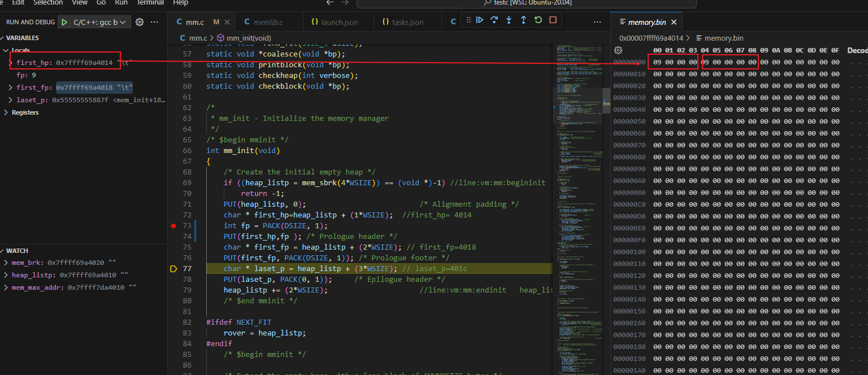This screenshot has height=375, width=868.
Task: Open the Help menu
Action: pyautogui.click(x=180, y=3)
